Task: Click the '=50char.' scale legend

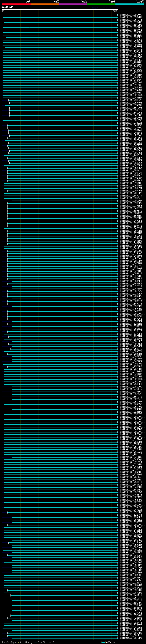Action: [x=112, y=642]
